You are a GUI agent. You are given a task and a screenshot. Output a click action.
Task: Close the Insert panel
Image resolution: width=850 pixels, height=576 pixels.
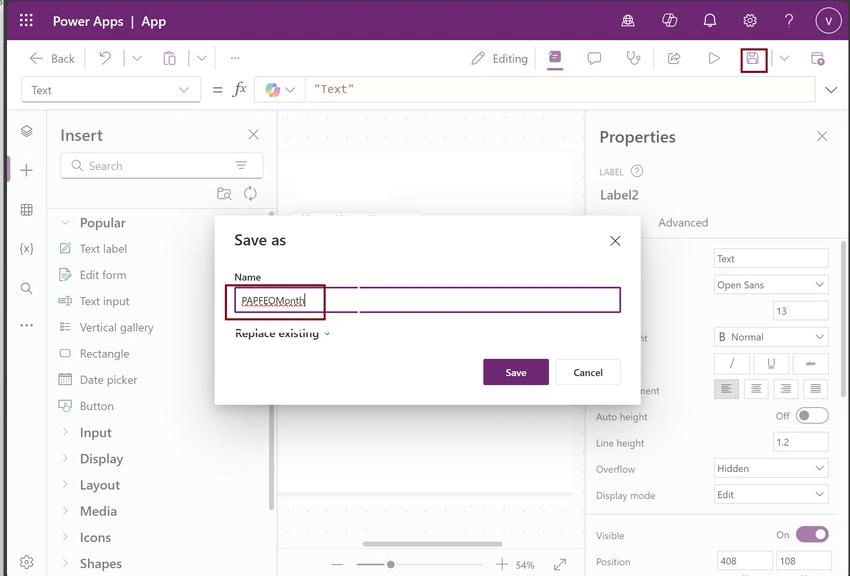[253, 134]
